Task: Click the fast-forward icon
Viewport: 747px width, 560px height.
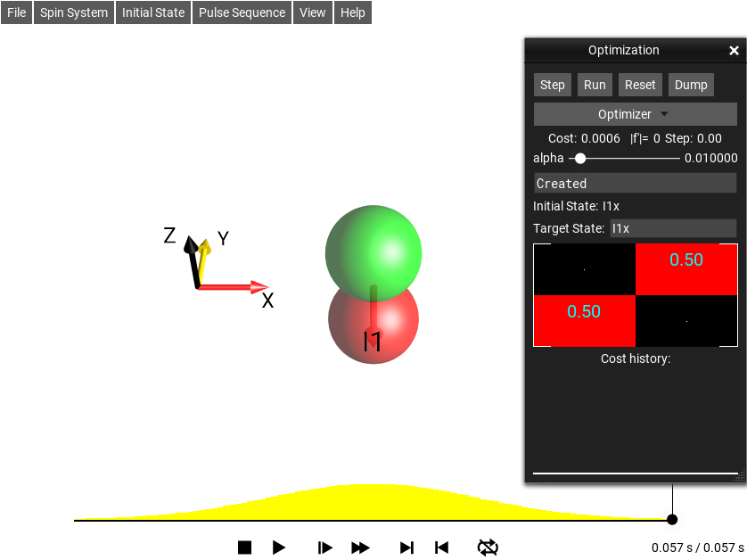Action: pos(360,548)
